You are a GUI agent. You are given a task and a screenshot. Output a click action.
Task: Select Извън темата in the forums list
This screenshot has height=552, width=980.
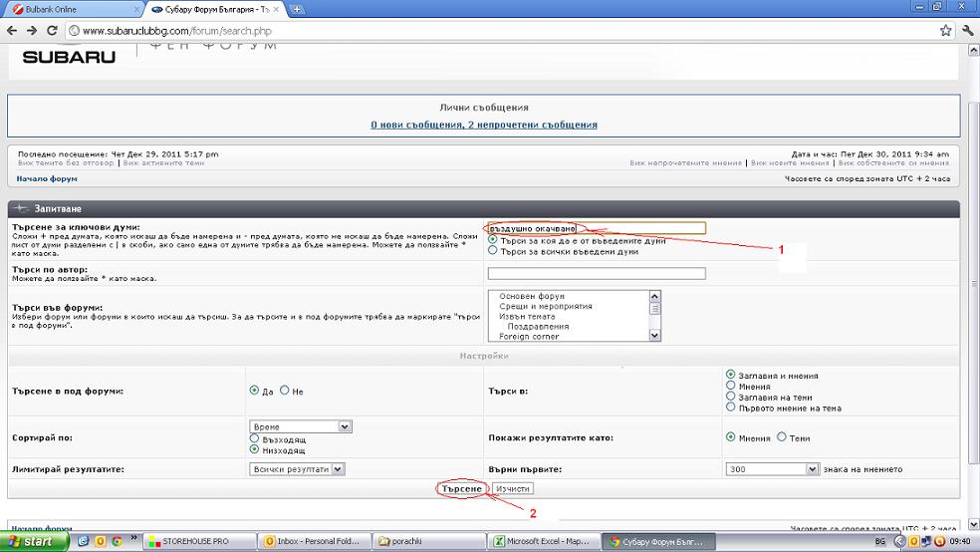pyautogui.click(x=527, y=316)
